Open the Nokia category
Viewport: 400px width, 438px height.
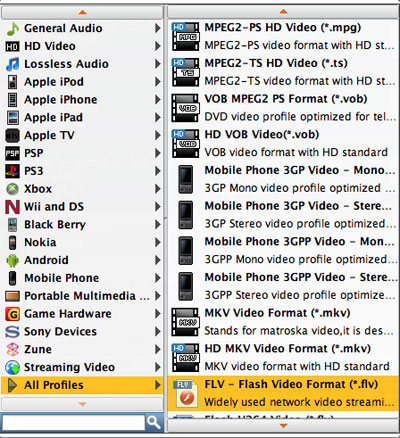(82, 242)
